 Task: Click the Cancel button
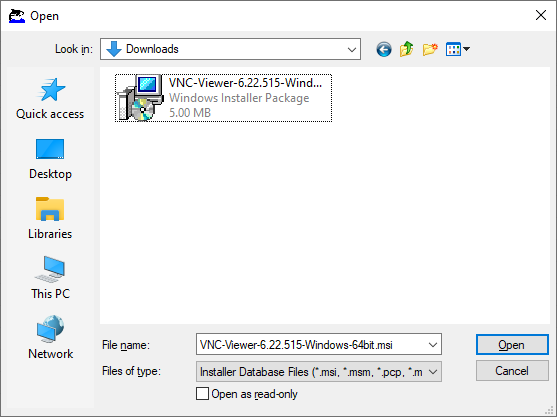point(512,371)
